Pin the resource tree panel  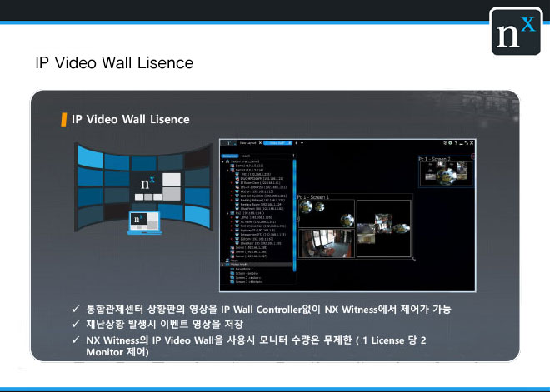pos(293,156)
